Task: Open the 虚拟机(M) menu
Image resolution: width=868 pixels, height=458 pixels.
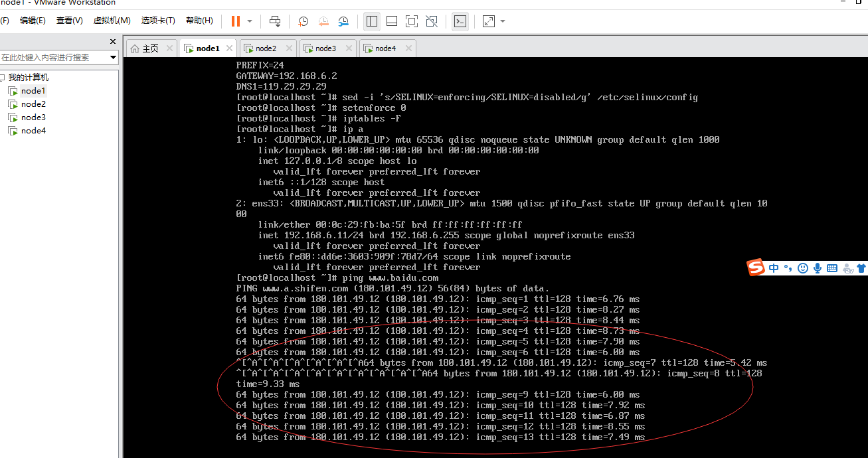Action: coord(112,21)
